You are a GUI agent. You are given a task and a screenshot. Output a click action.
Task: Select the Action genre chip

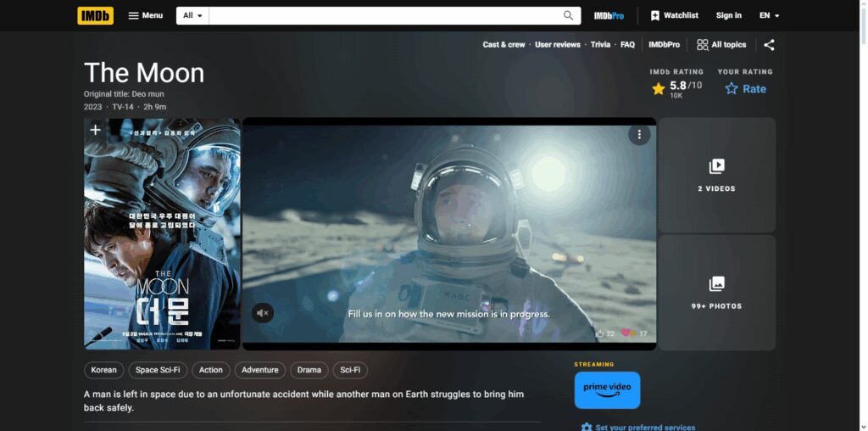click(x=211, y=370)
